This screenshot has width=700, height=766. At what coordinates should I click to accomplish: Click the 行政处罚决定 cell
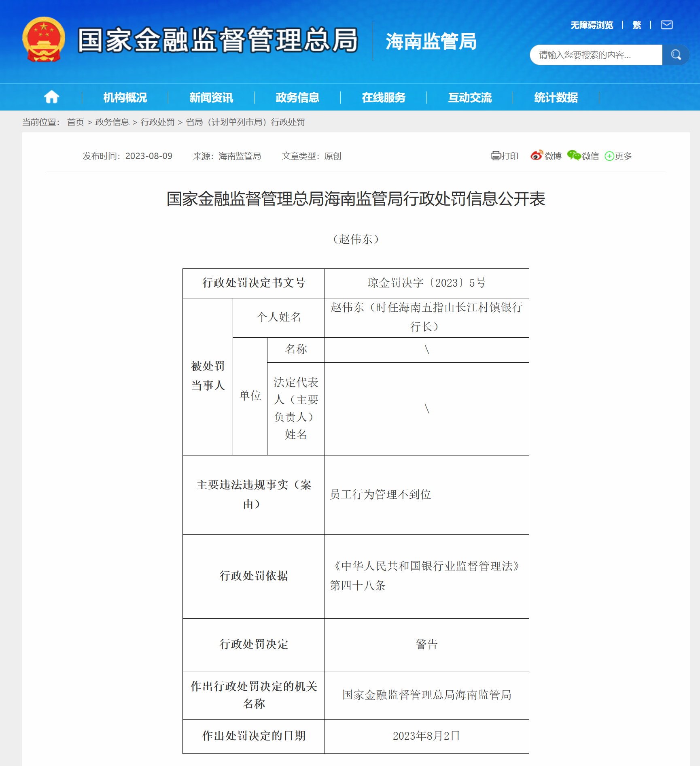(x=254, y=645)
